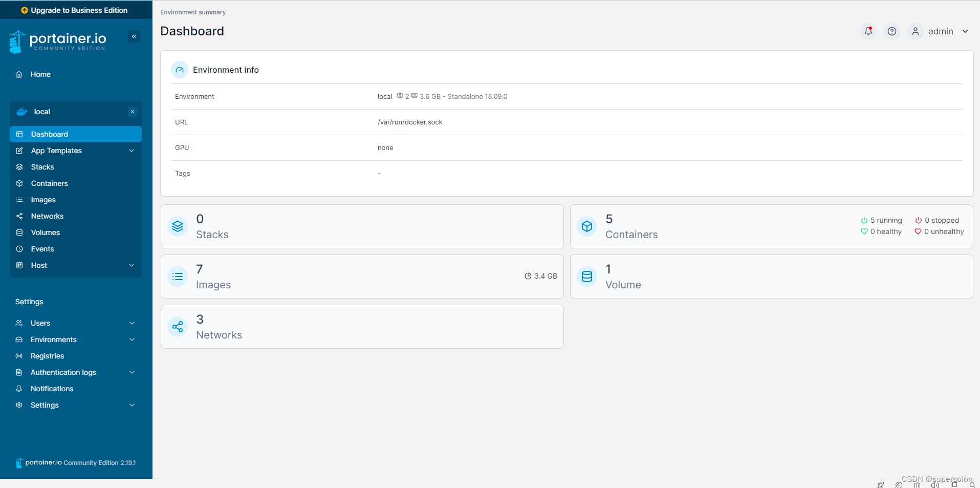Expand the App Templates menu
Screen dimensions: 980x488
(x=56, y=150)
